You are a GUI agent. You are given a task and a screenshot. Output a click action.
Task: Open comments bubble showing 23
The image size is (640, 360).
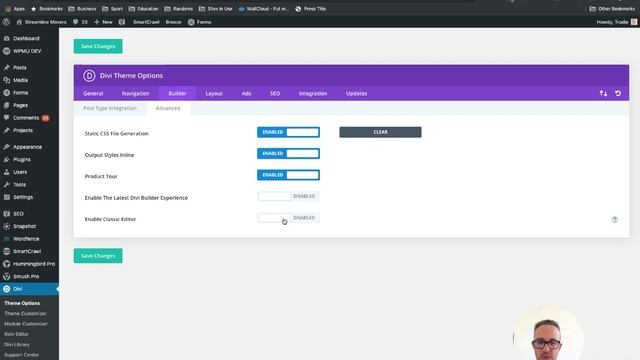point(80,22)
